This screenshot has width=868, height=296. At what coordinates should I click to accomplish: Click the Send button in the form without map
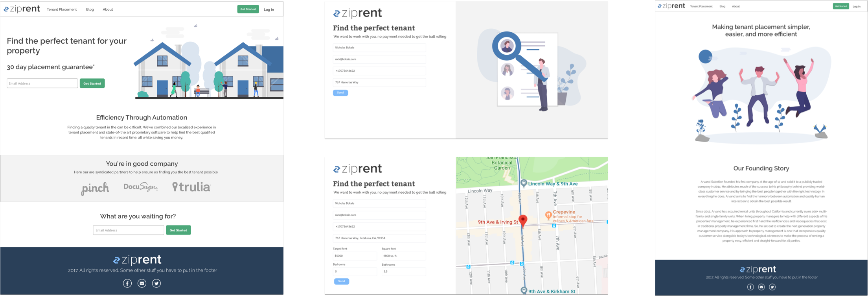[340, 93]
